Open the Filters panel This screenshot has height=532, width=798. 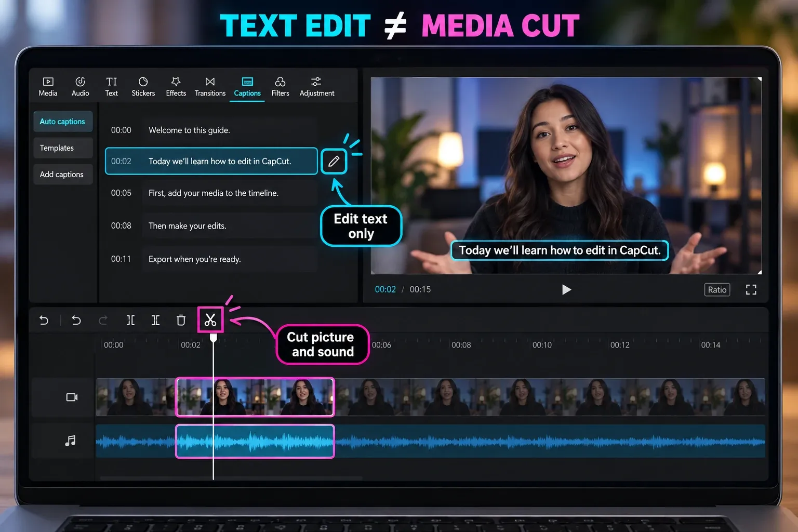280,87
